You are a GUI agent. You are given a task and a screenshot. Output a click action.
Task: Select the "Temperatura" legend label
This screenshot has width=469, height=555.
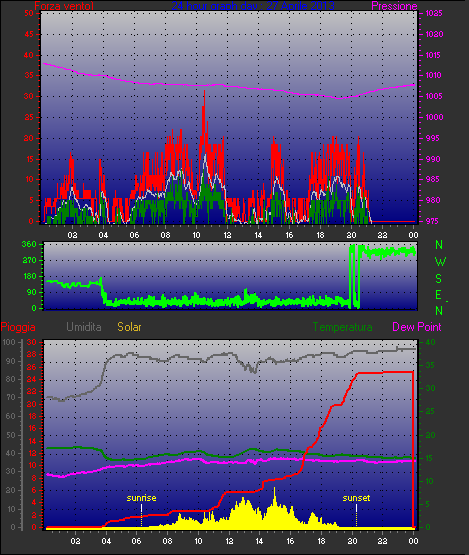(342, 327)
